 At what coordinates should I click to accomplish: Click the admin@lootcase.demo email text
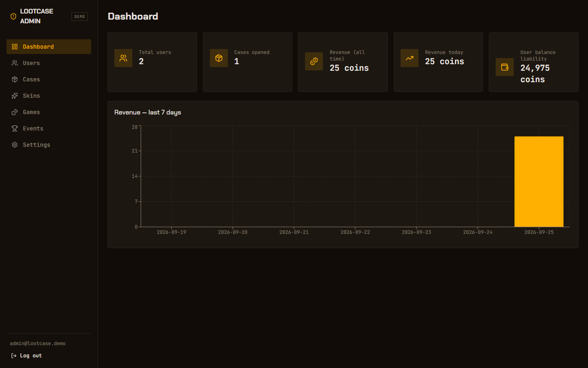click(x=38, y=343)
